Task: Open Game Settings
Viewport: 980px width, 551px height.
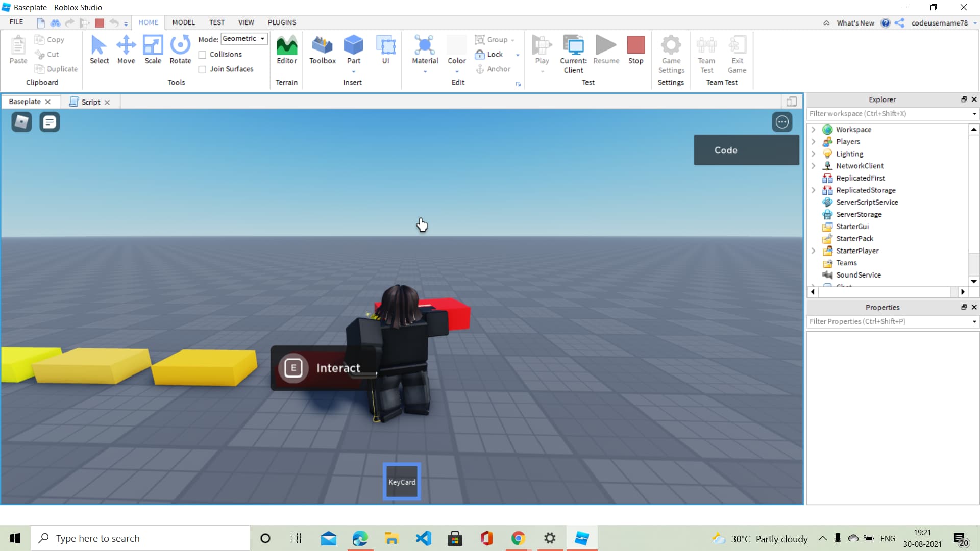Action: (671, 54)
